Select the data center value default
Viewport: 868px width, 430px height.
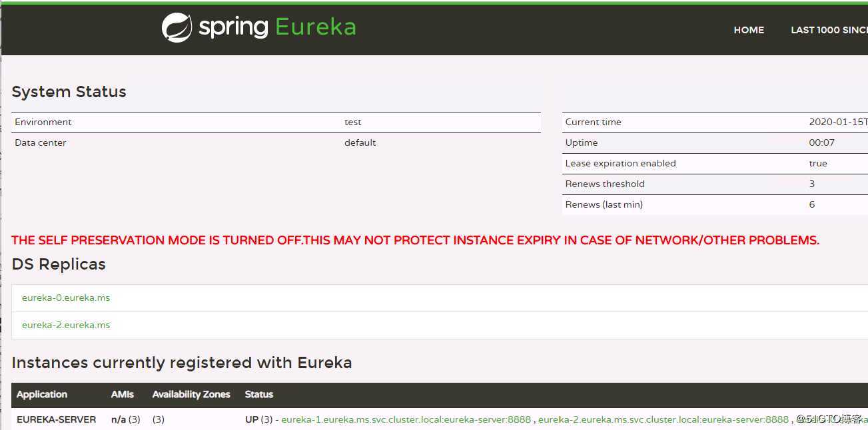[360, 142]
